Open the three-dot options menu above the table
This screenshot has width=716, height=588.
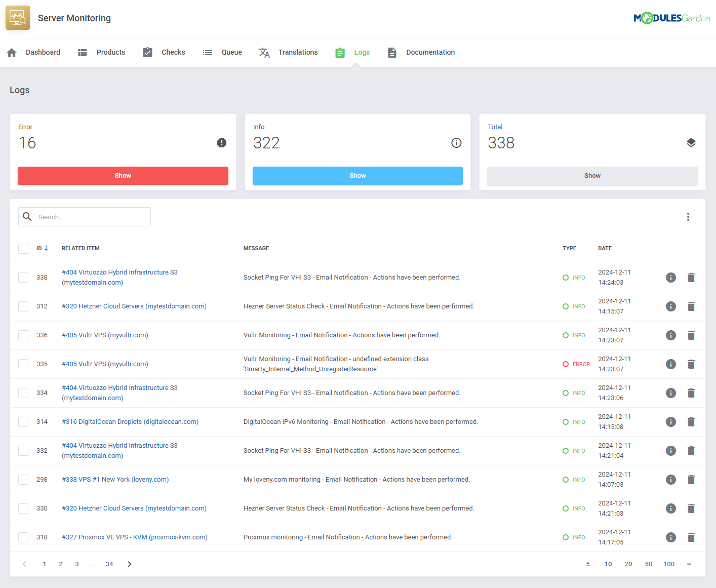click(688, 216)
